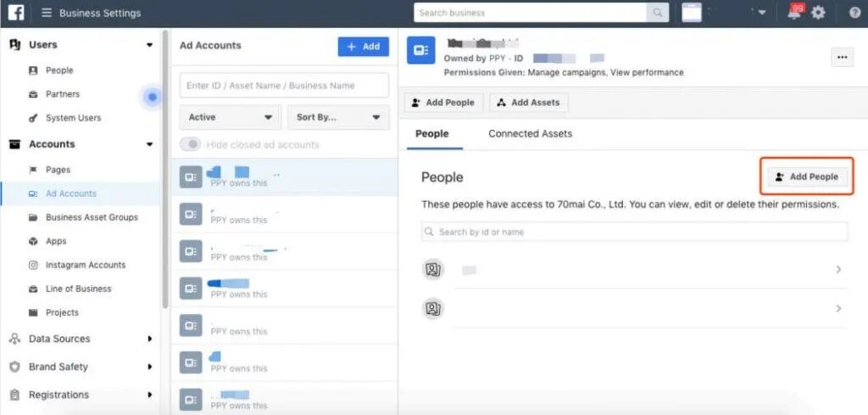Click the first person avatar icon
868x415 pixels.
pos(433,270)
